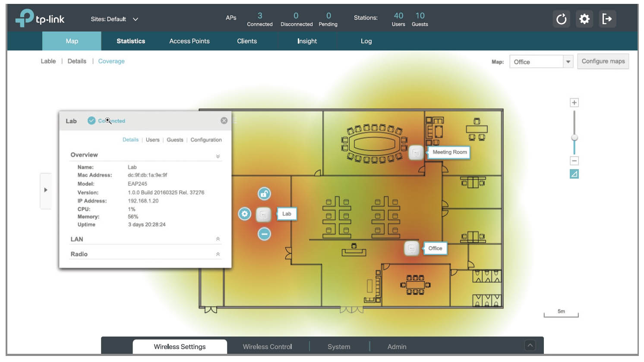Open the settings gear in header
Image resolution: width=644 pixels, height=362 pixels.
[584, 19]
